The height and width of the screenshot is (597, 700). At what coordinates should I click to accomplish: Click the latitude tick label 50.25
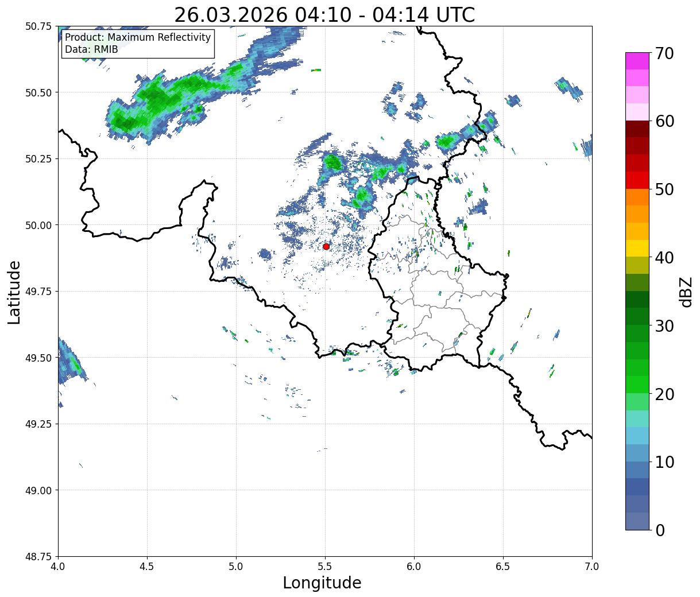(x=38, y=159)
